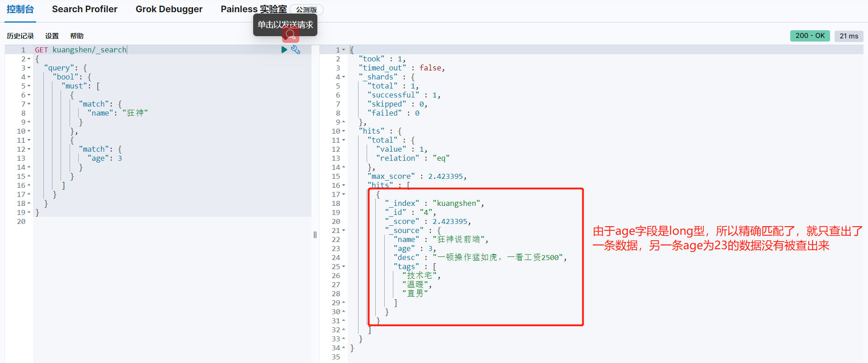Open 历史记录 history menu
Screen dimensions: 868x363
point(20,36)
